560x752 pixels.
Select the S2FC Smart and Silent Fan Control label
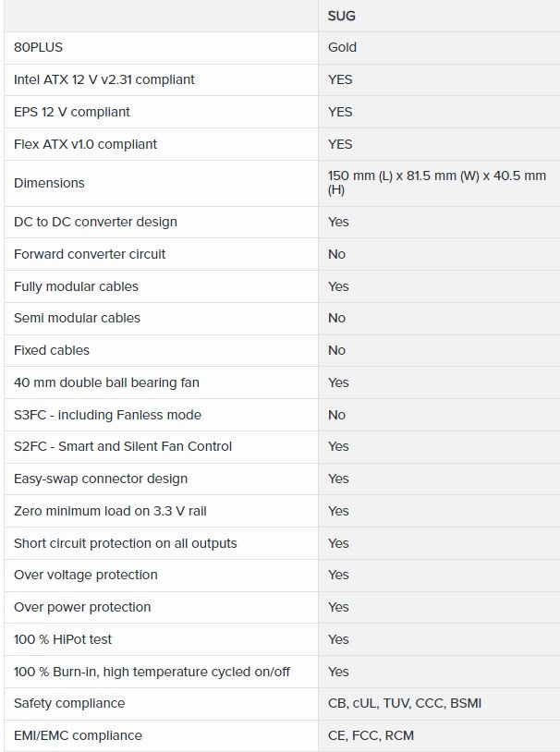(123, 446)
